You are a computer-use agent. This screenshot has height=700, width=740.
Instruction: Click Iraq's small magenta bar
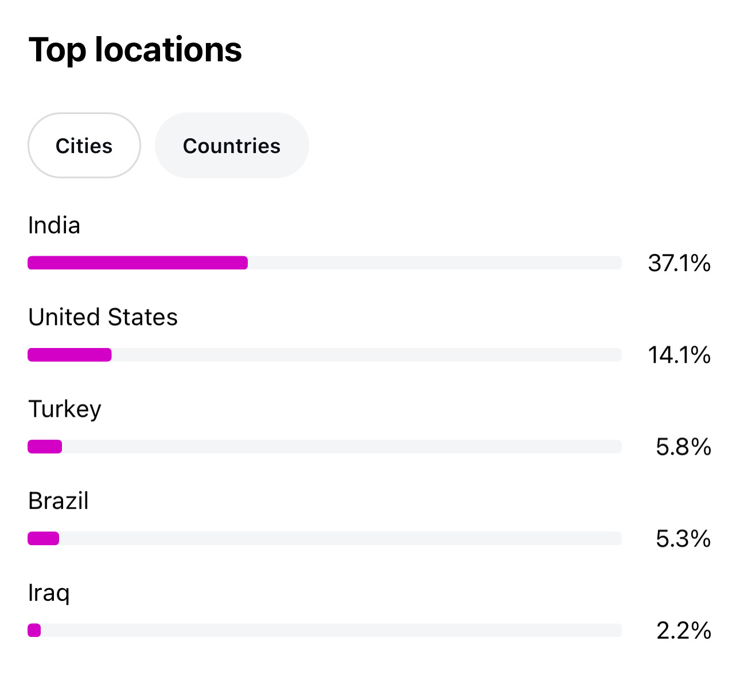(34, 630)
